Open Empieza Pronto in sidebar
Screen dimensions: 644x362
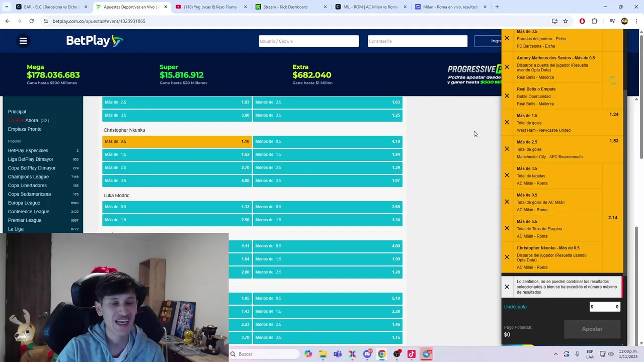[x=25, y=129]
